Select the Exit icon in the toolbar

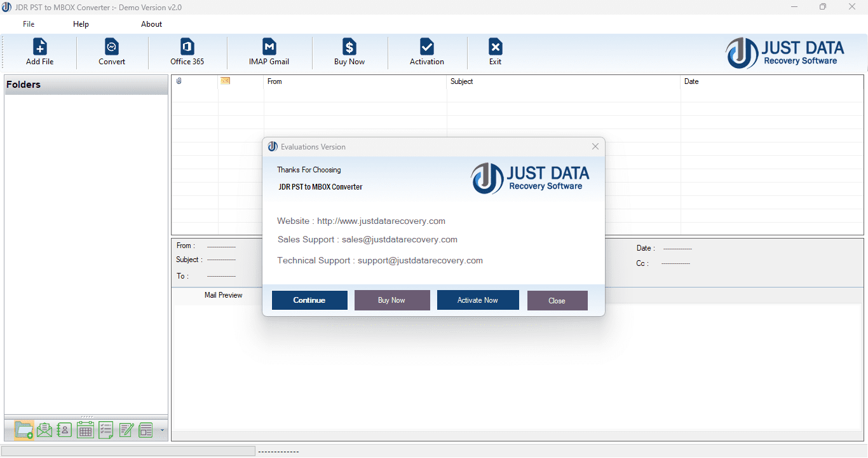pyautogui.click(x=495, y=51)
